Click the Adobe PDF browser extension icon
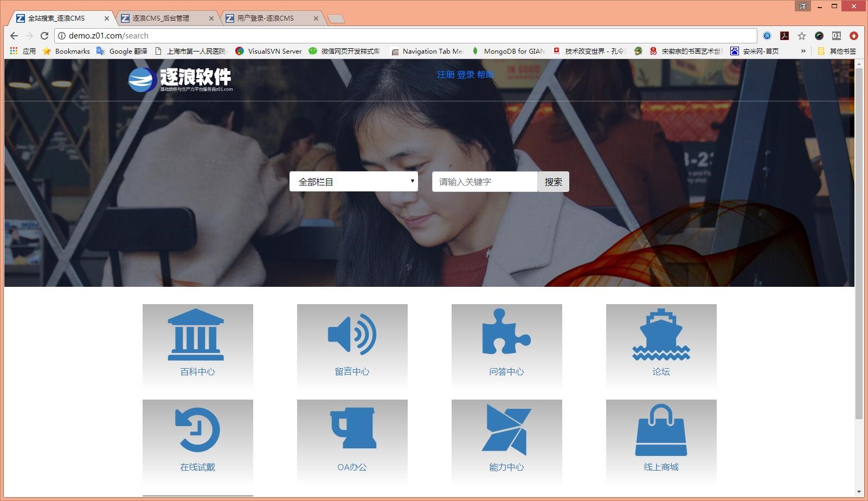The height and width of the screenshot is (501, 868). tap(784, 36)
